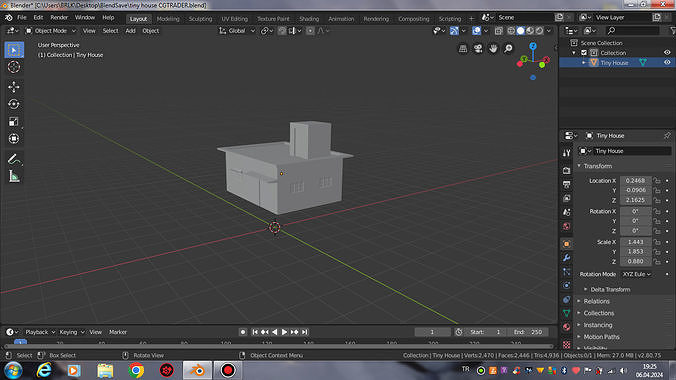Jump to the last frame
Image resolution: width=676 pixels, height=380 pixels.
tap(304, 332)
